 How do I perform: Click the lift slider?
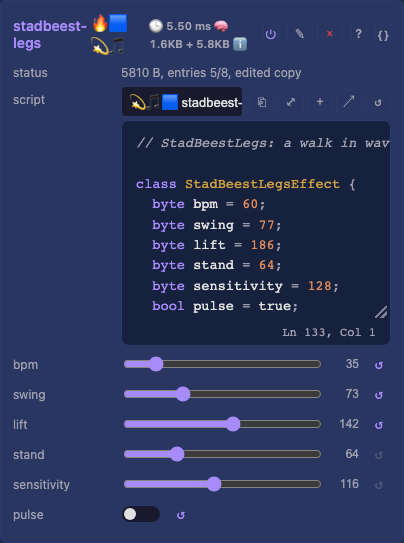click(222, 424)
